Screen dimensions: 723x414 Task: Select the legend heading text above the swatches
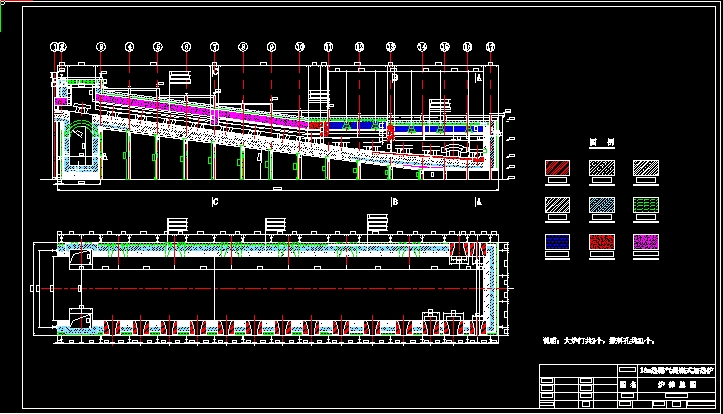pos(602,142)
